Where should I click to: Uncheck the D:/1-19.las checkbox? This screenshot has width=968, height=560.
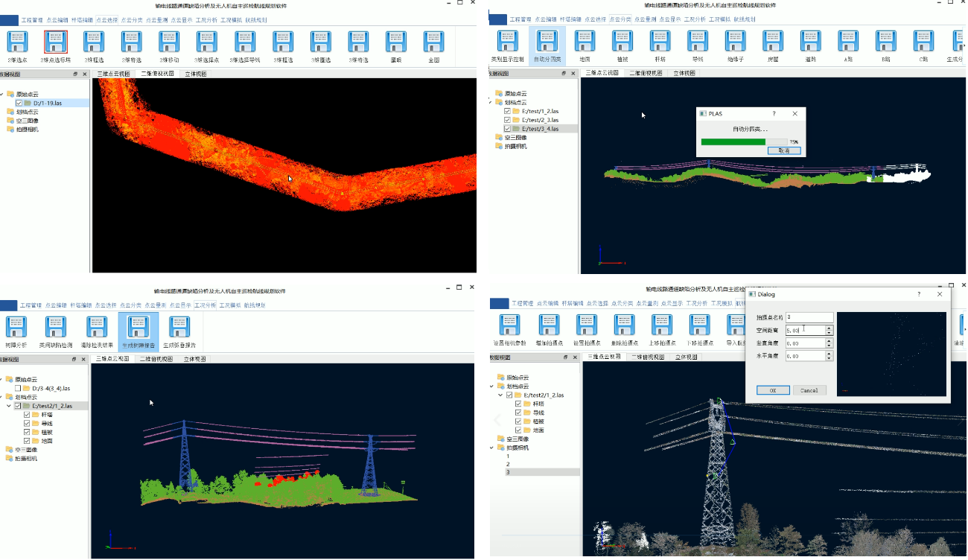point(19,103)
